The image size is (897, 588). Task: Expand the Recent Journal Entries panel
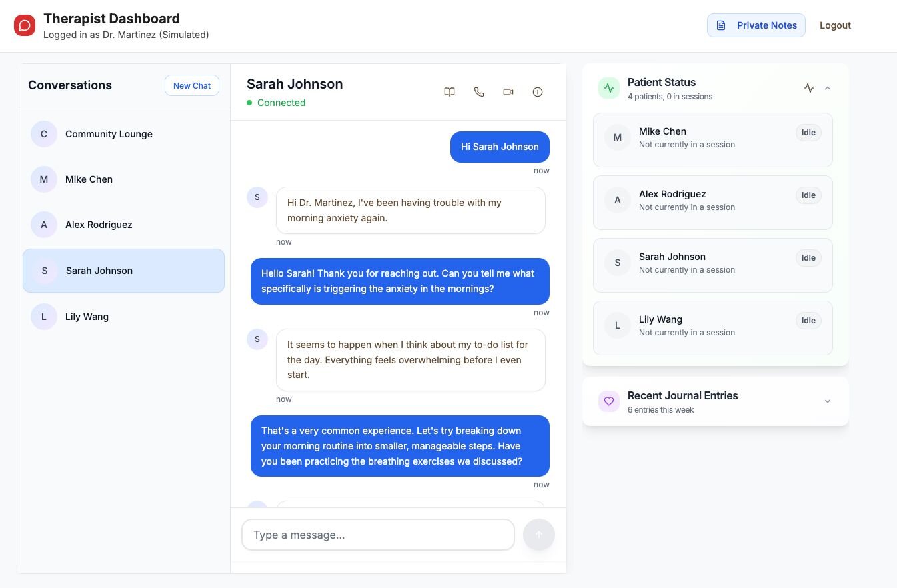[x=828, y=401]
